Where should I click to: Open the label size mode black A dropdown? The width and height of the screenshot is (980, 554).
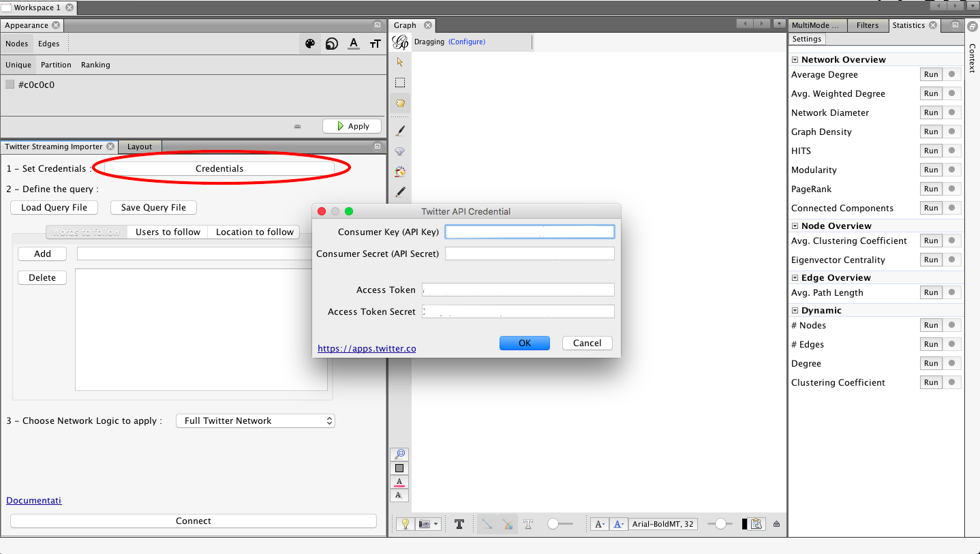(600, 524)
